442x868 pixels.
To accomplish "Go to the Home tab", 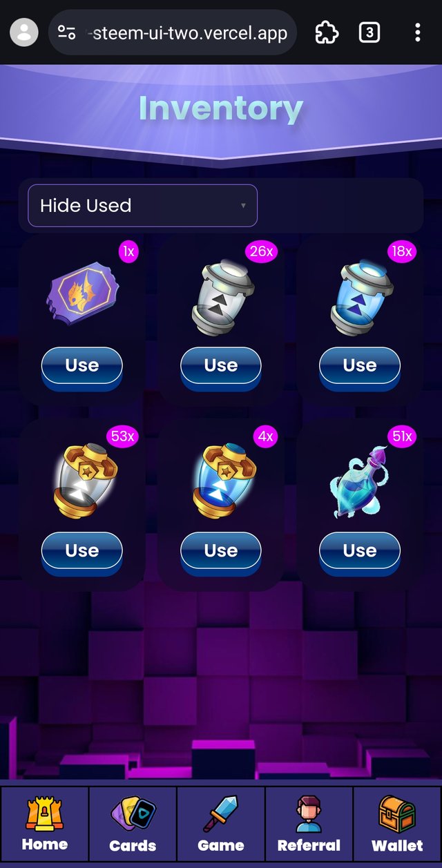I will click(x=45, y=824).
